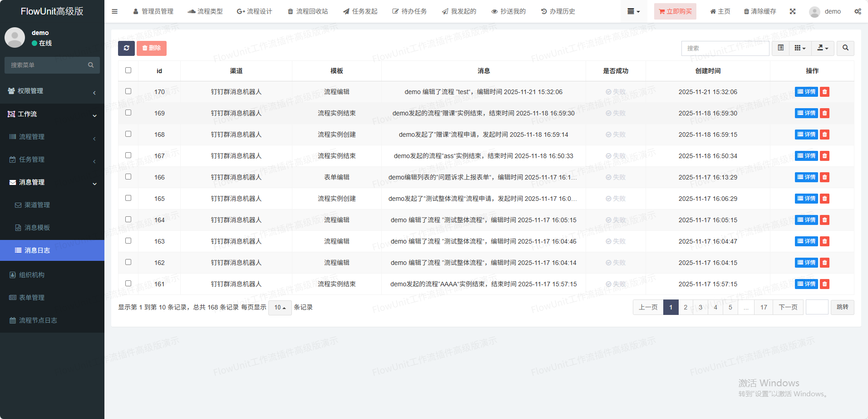Select the checkbox for row id 169
868x419 pixels.
(128, 113)
